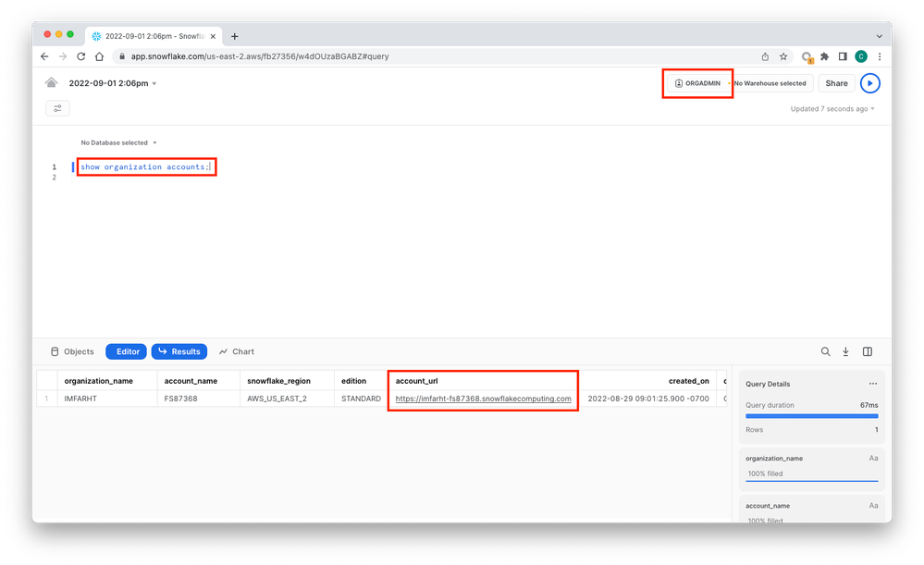This screenshot has height=565, width=924.
Task: Click the browser address bar
Action: click(x=435, y=56)
